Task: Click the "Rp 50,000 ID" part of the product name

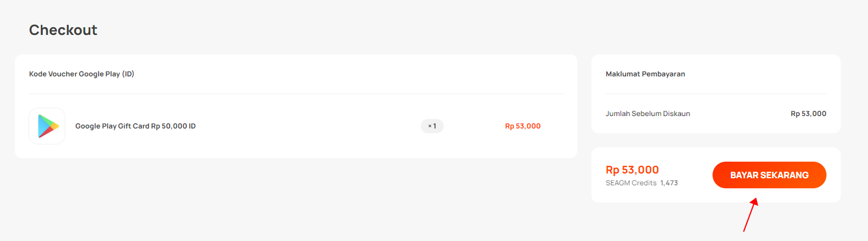Action: click(x=173, y=126)
